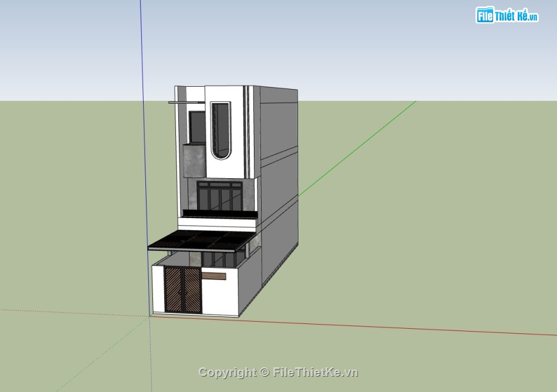The width and height of the screenshot is (557, 392).
Task: Select the small square window on top floor
Action: click(x=197, y=127)
